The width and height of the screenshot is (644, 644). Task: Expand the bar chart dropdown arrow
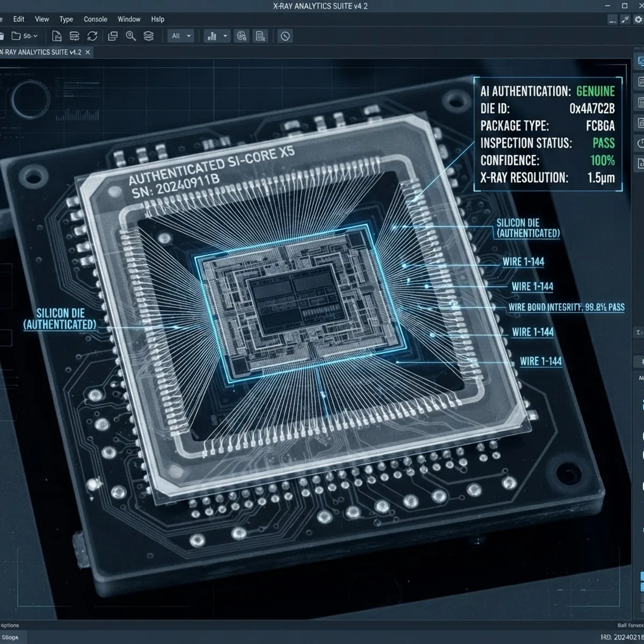pyautogui.click(x=225, y=36)
